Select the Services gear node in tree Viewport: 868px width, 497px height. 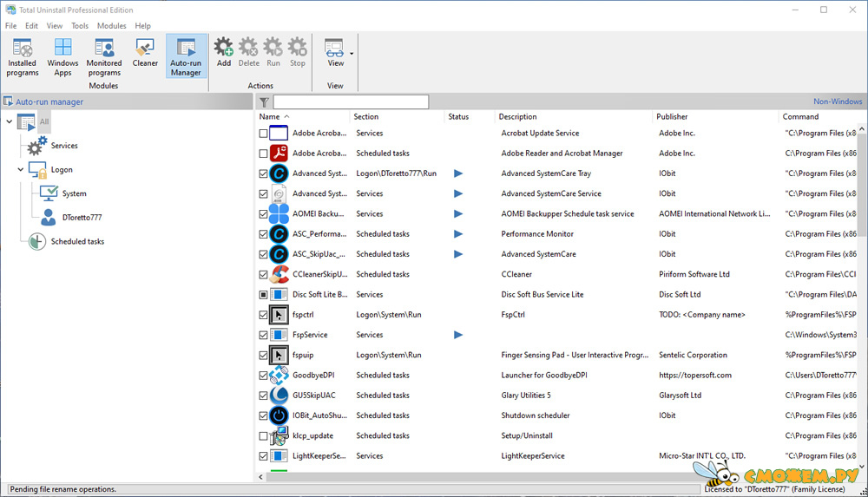[x=37, y=146]
